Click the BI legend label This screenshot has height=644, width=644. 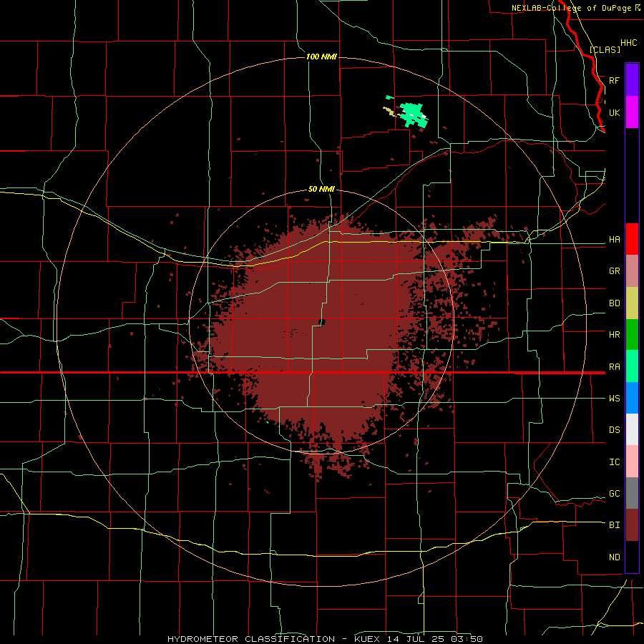click(x=614, y=525)
